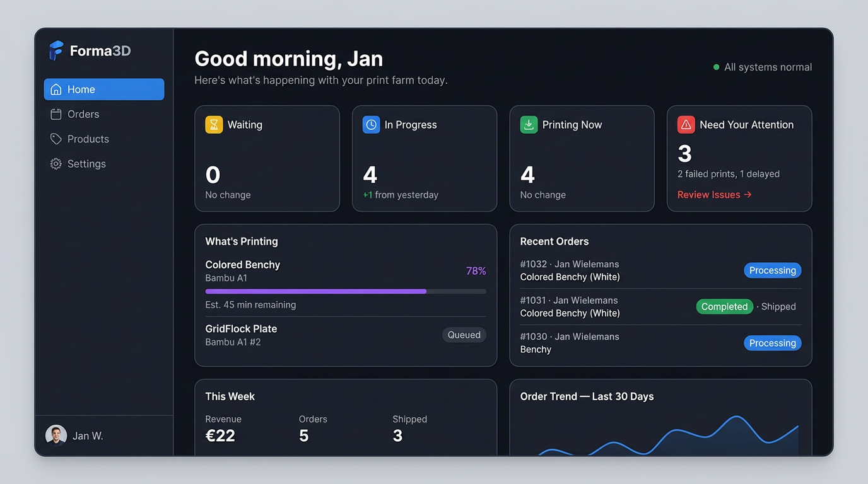Open Settings using the gear icon
The height and width of the screenshot is (484, 868).
tap(56, 163)
